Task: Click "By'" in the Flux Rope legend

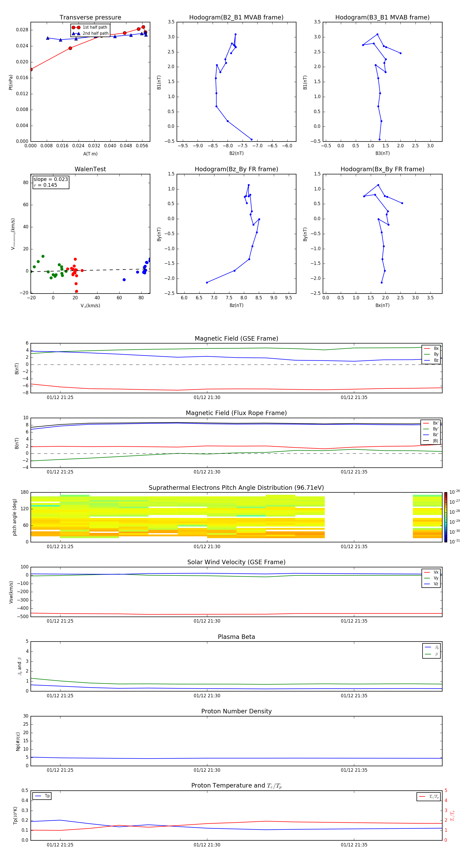Action: [x=431, y=429]
